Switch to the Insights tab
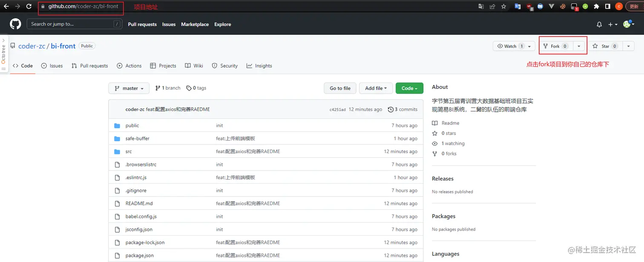Image resolution: width=644 pixels, height=262 pixels. [259, 66]
